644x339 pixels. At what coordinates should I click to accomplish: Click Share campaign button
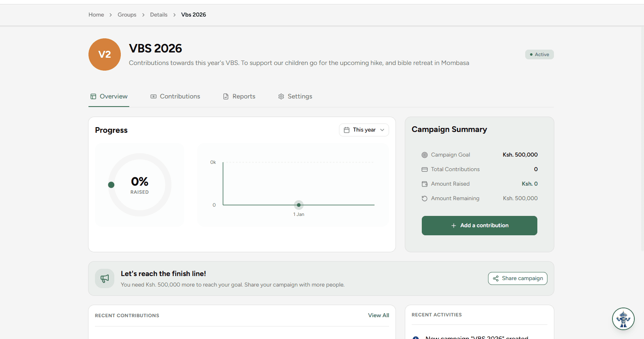(518, 278)
